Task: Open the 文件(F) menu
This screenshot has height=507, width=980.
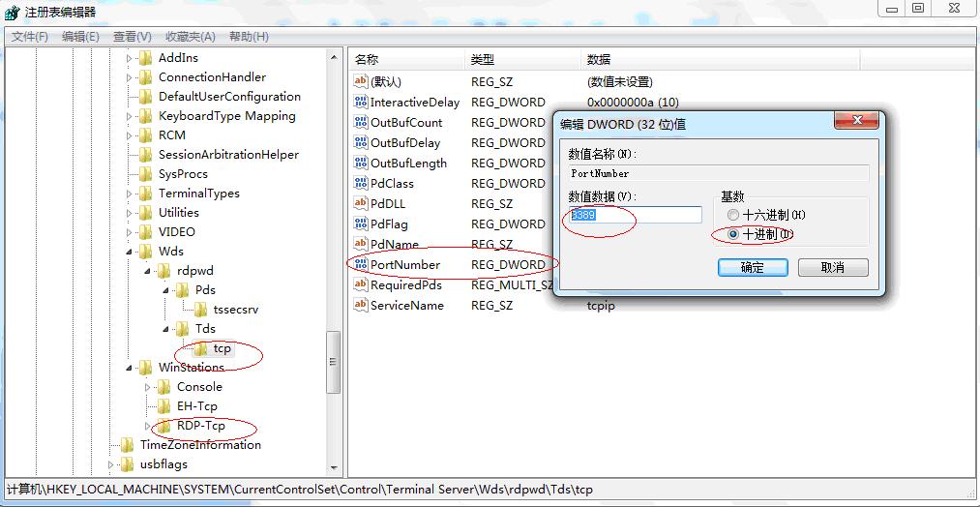Action: tap(30, 37)
